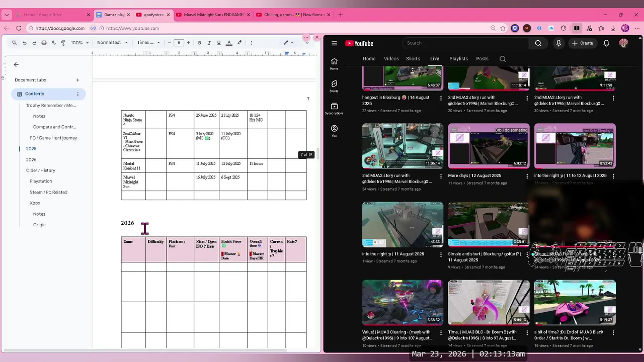Toggle italic formatting in Docs
This screenshot has width=644, height=362.
pos(209,43)
